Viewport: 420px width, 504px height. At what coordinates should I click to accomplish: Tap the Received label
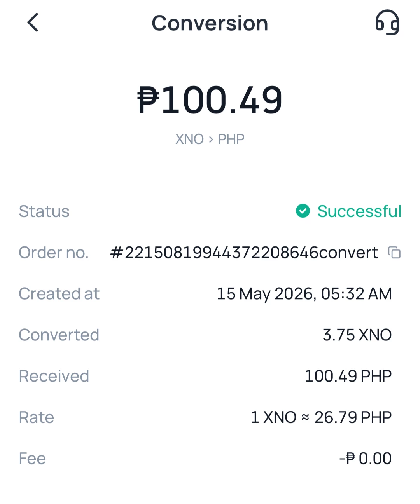[x=54, y=376]
